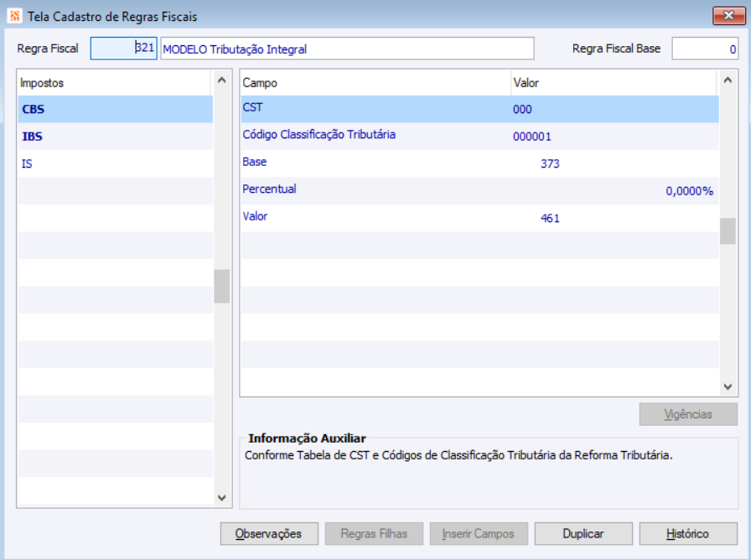
Task: Select the Valor field row
Action: click(x=479, y=219)
